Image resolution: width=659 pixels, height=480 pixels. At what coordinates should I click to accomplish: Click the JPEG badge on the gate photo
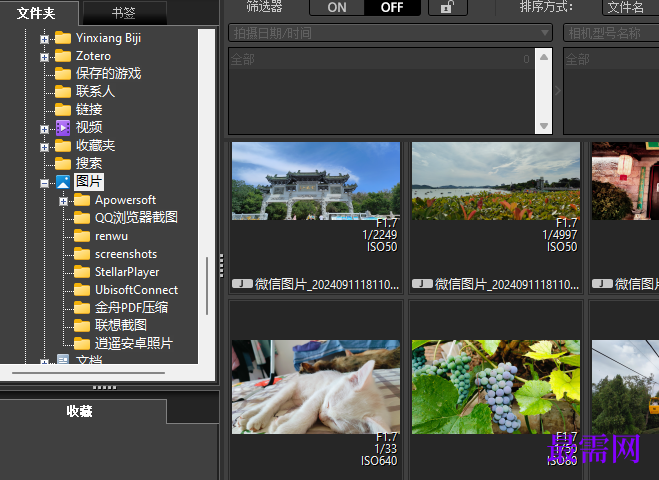point(242,284)
